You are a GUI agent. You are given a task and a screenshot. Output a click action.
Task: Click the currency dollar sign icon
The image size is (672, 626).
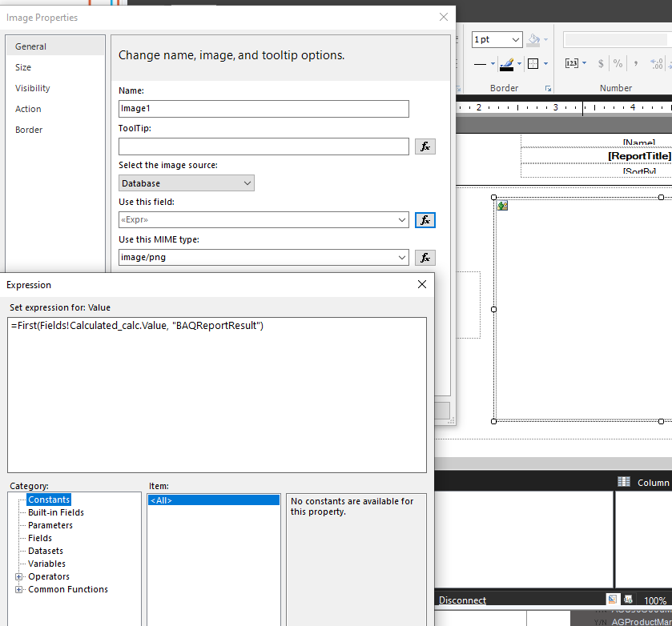[601, 63]
